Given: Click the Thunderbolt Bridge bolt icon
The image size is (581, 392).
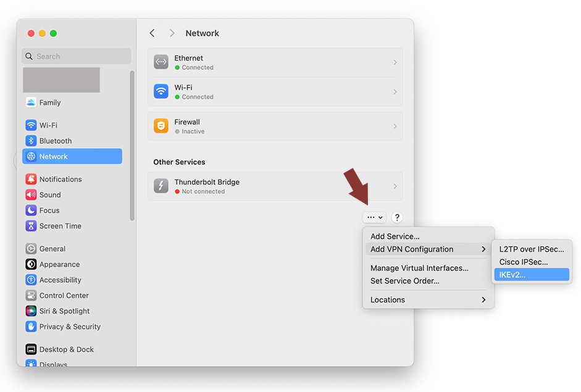Looking at the screenshot, I should [161, 186].
